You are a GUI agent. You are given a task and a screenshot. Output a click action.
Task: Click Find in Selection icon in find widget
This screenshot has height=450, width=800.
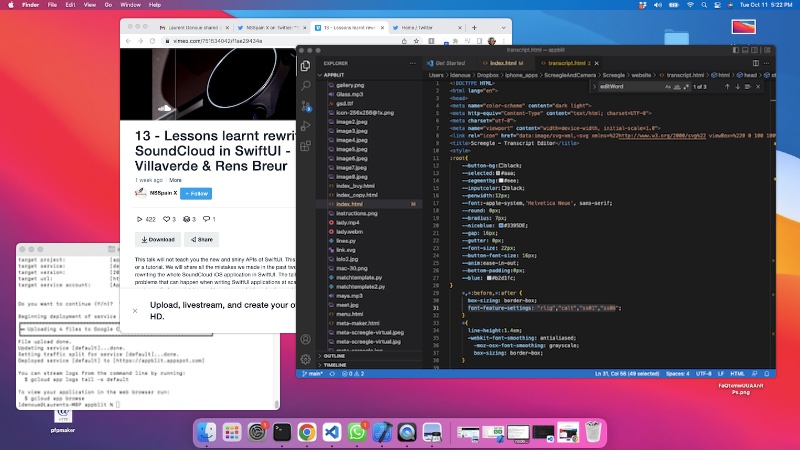click(747, 87)
